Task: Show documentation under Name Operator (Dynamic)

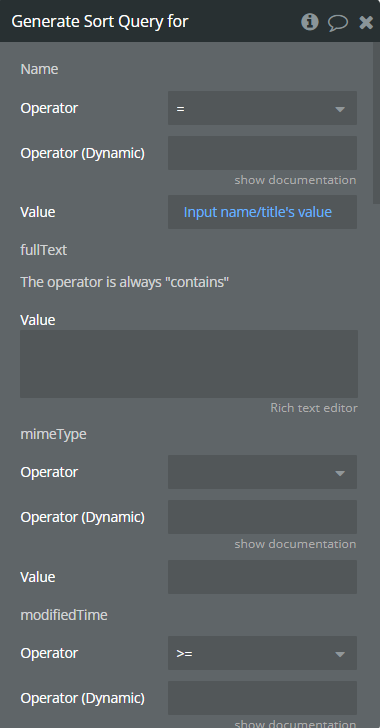Action: (x=295, y=180)
